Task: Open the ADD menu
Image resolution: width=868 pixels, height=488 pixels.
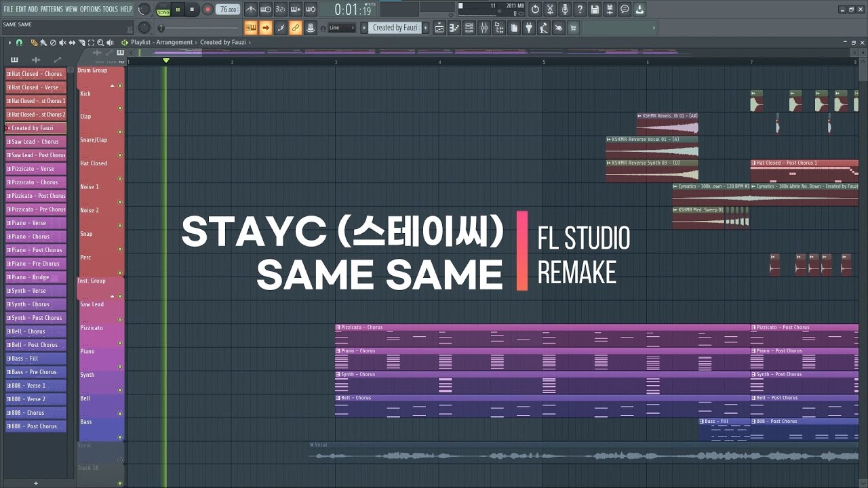Action: point(33,9)
